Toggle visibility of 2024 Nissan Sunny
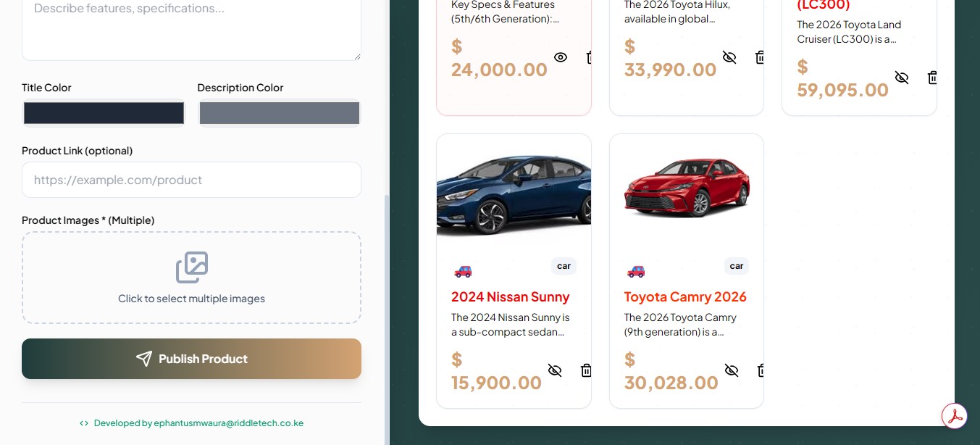Viewport: 980px width, 445px height. [x=555, y=370]
